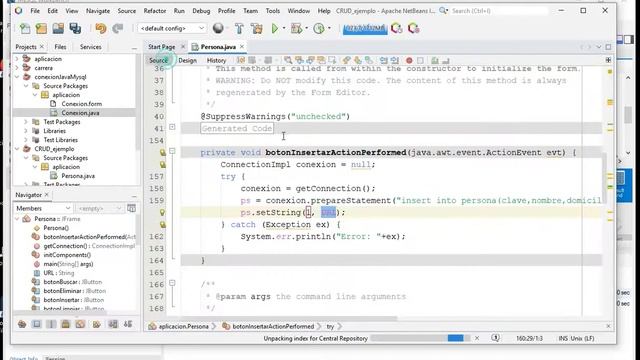
Task: Collapse the conexionJavaMysql project node
Action: 17,77
